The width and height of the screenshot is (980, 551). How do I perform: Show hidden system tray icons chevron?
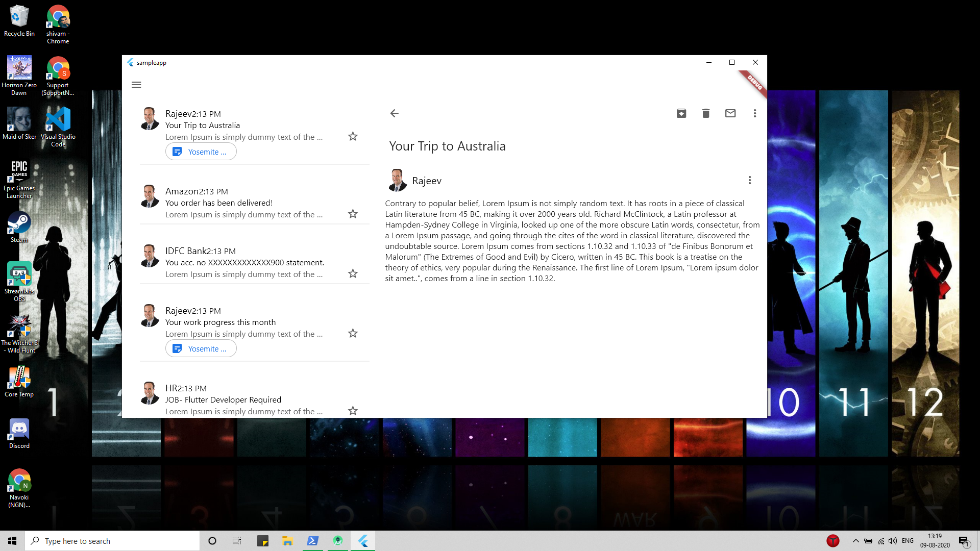click(x=855, y=541)
